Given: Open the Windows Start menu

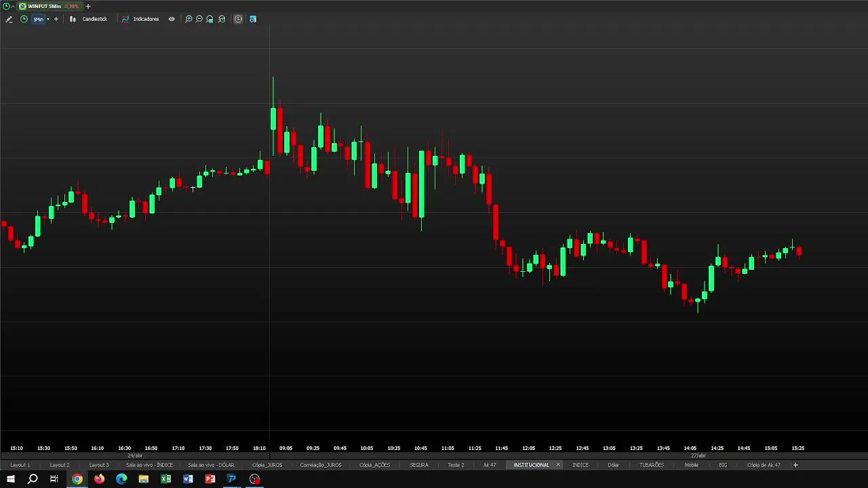Looking at the screenshot, I should pos(10,479).
